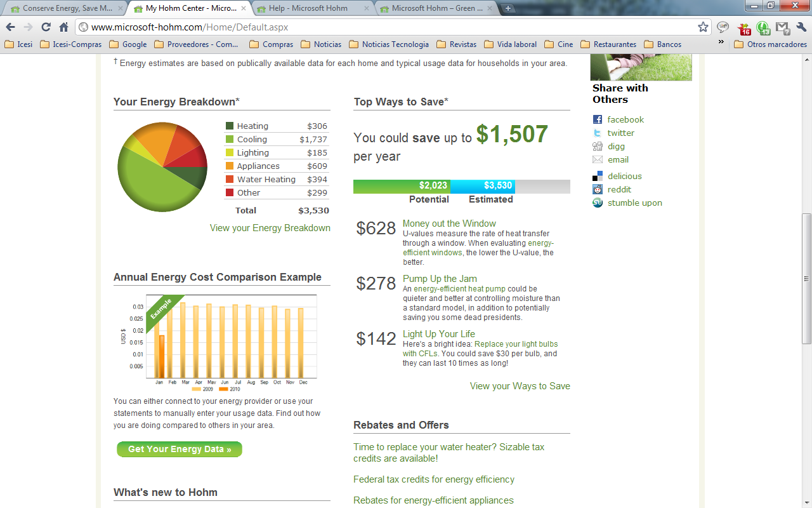This screenshot has width=812, height=508.
Task: Click the green Cooling legend swatch
Action: (230, 140)
